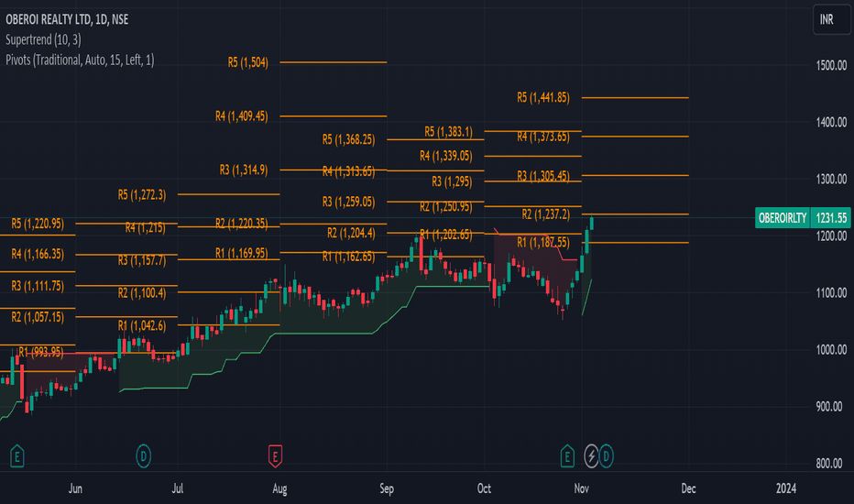The height and width of the screenshot is (504, 854).
Task: Click the 1200.00 price axis label
Action: pos(831,236)
